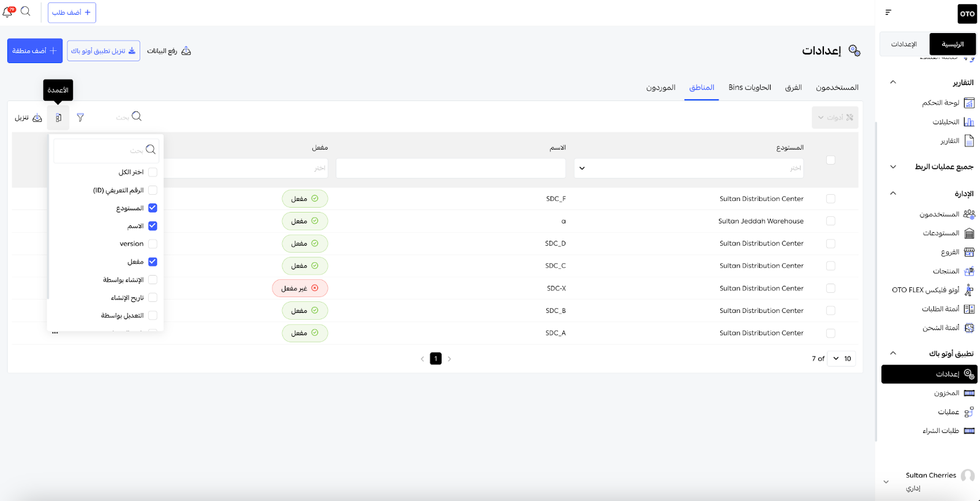Open shipping automation icon أتمتة الشحن
This screenshot has width=980, height=501.
pos(969,328)
